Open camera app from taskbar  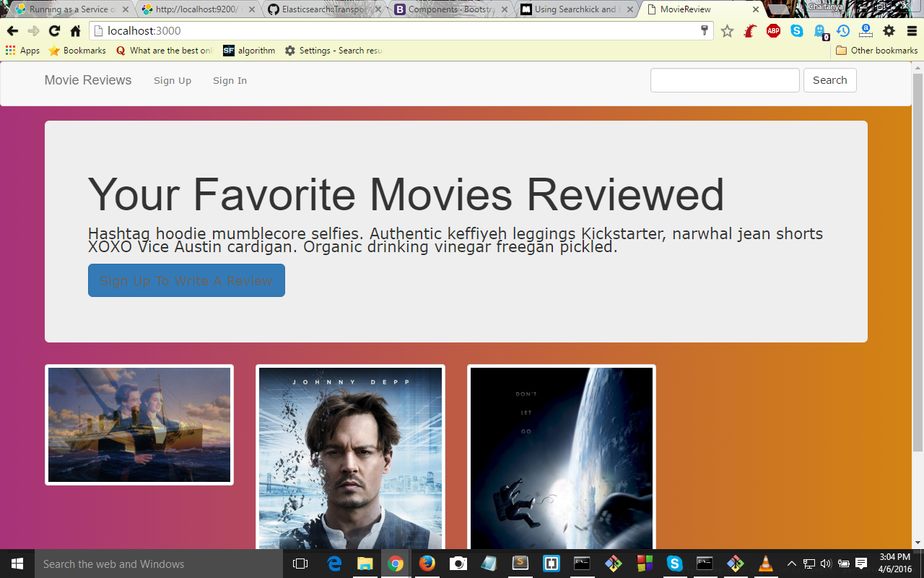[458, 564]
